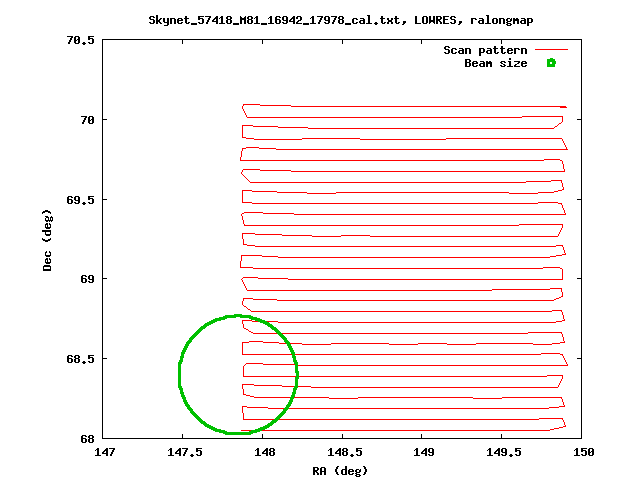This screenshot has height=480, width=640.
Task: Click the 147.5 RA tick label
Action: [184, 452]
